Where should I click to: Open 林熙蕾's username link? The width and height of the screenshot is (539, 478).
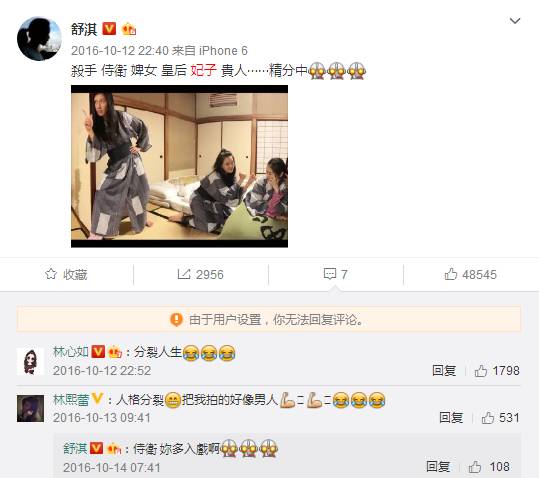71,400
